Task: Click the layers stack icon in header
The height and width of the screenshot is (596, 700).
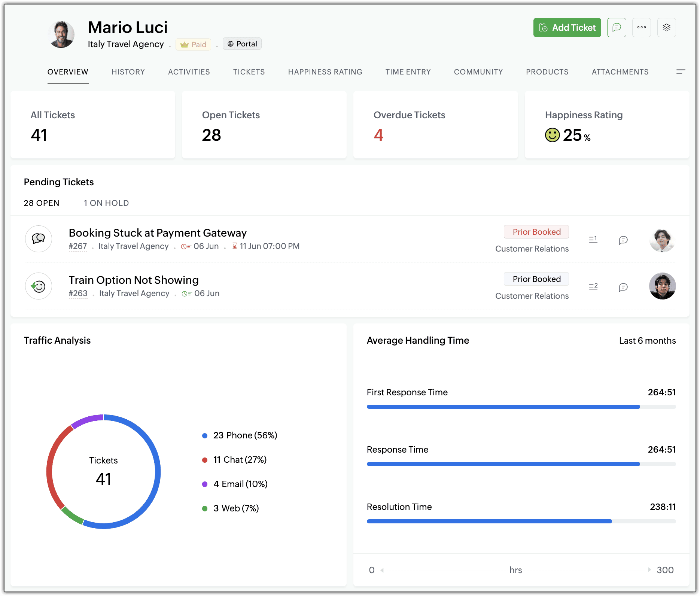Action: [666, 28]
